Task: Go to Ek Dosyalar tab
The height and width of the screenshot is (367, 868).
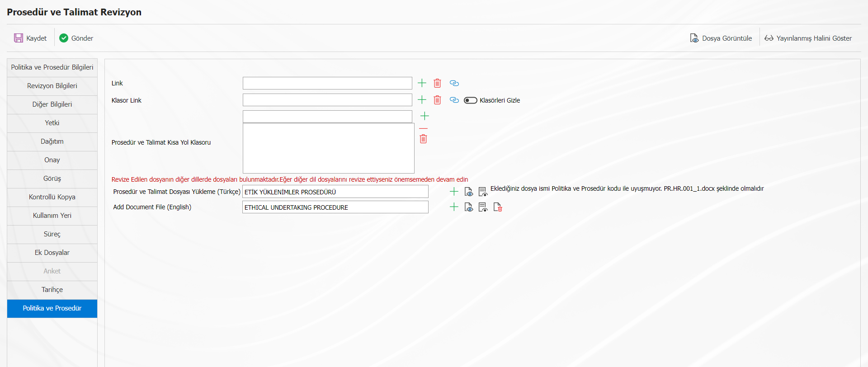Action: click(52, 253)
